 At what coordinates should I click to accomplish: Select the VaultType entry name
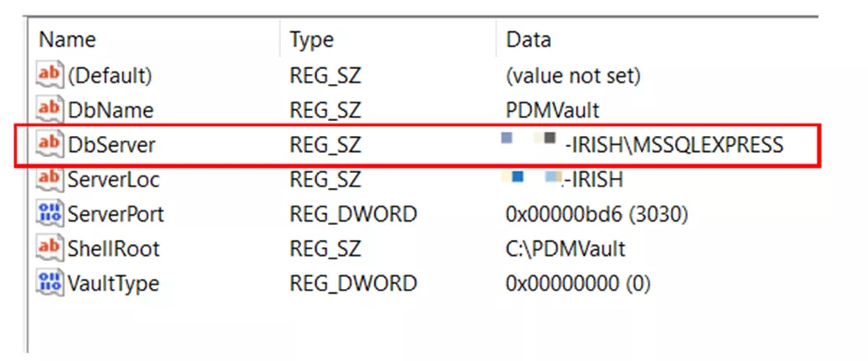click(x=113, y=283)
